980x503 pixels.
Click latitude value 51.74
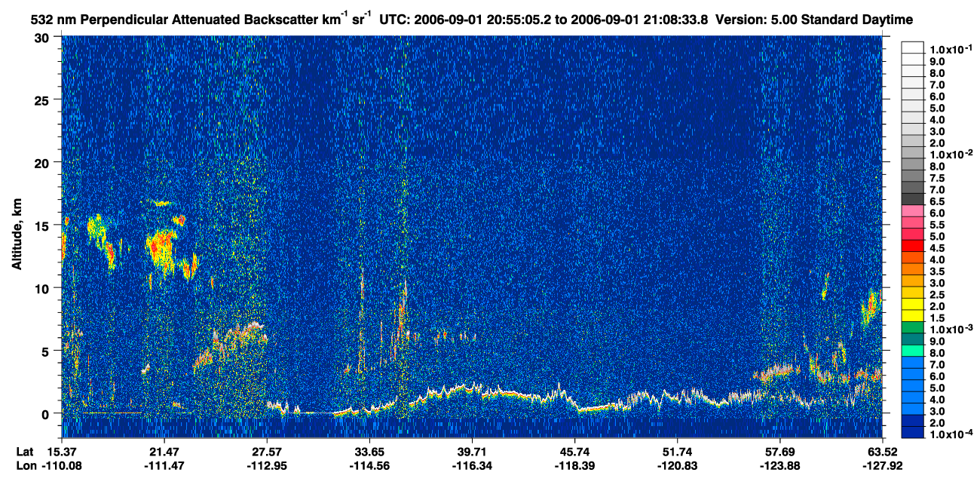click(677, 451)
